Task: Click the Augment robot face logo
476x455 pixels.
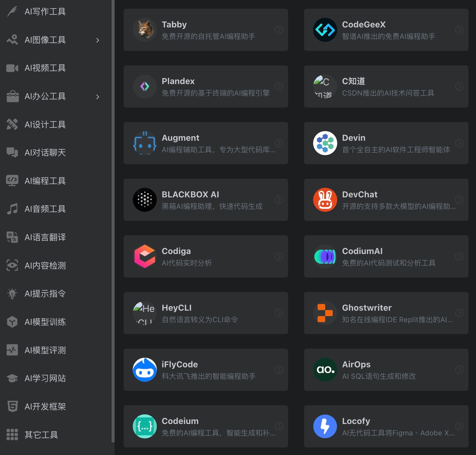Action: (x=145, y=143)
